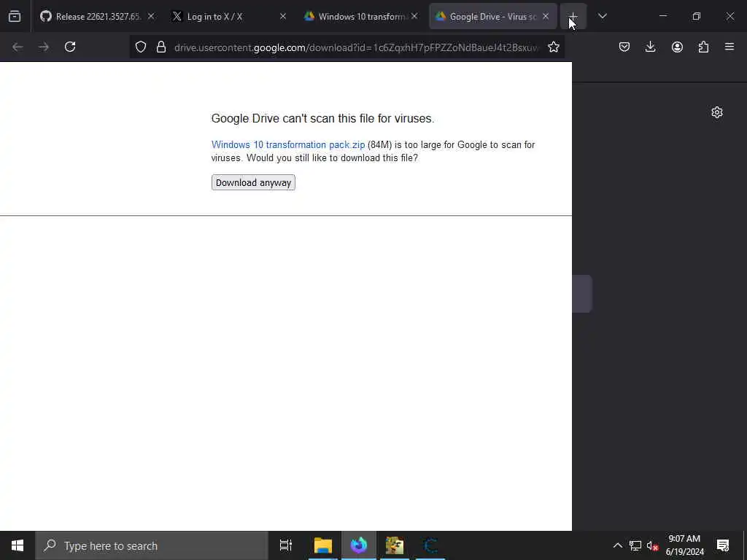Open the clock showing 9:07 AM
The width and height of the screenshot is (747, 560).
click(684, 545)
